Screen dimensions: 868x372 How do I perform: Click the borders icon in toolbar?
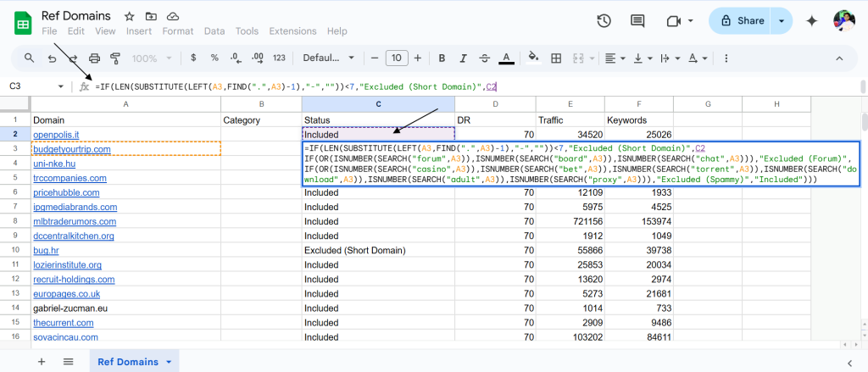point(556,58)
